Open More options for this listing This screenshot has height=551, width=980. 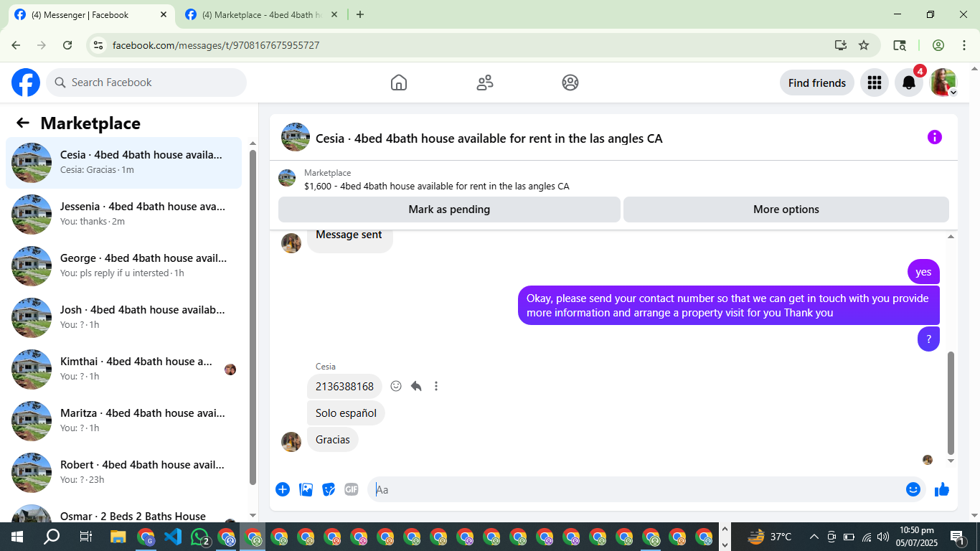(786, 209)
